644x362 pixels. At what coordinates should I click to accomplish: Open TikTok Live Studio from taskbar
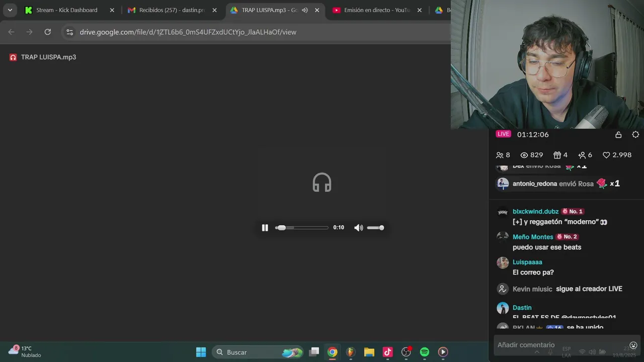[x=387, y=352]
